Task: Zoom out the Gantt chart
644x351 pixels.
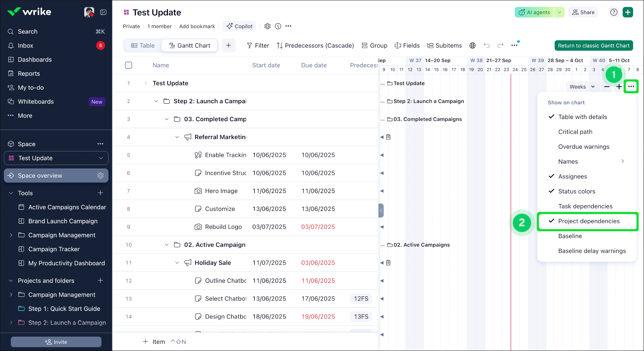Action: (x=607, y=86)
